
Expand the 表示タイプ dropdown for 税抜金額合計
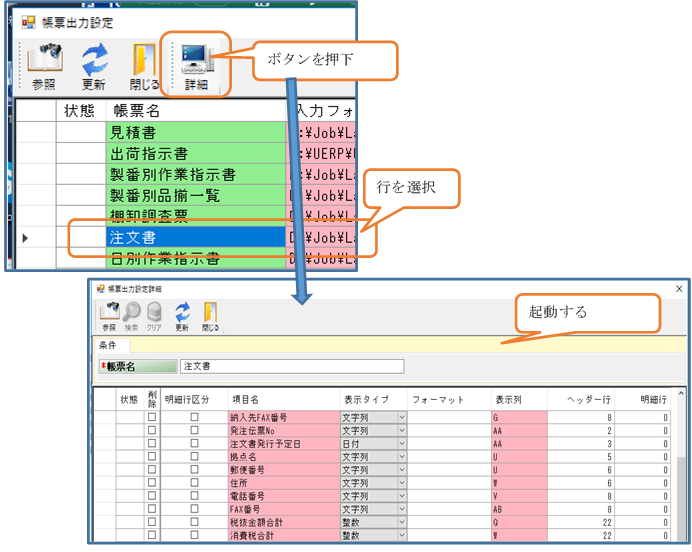[x=402, y=522]
